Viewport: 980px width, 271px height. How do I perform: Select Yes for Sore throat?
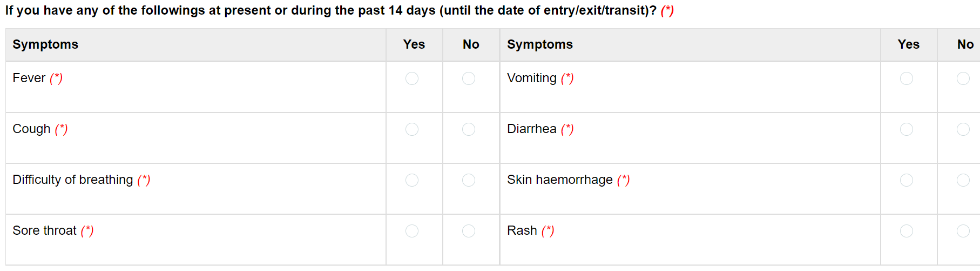click(x=412, y=231)
